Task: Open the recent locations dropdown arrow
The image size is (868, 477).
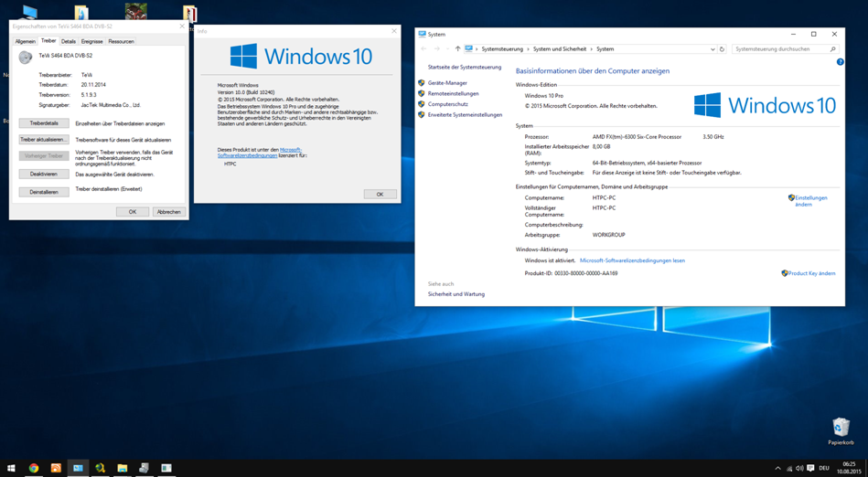Action: pyautogui.click(x=446, y=49)
